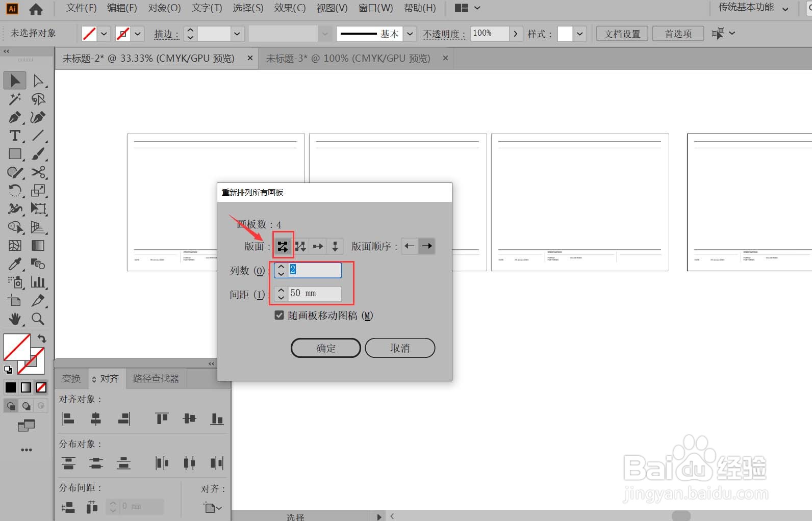Open the basic brush definition dropdown

point(411,34)
